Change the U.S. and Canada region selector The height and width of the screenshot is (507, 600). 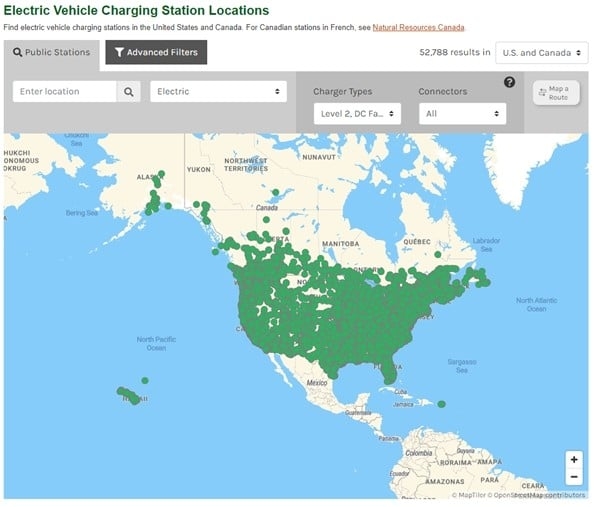[542, 53]
